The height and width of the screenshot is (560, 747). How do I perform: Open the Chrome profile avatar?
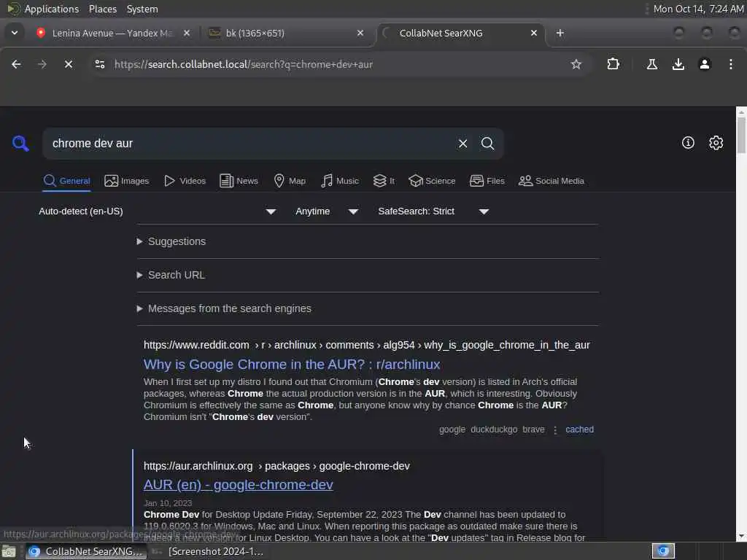tap(705, 64)
